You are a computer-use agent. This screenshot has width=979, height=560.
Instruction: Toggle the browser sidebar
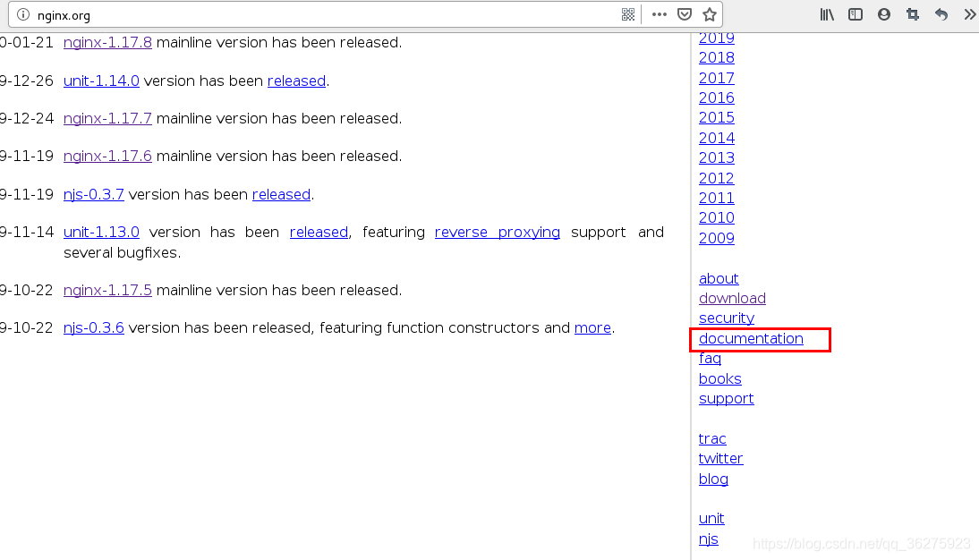click(x=856, y=14)
